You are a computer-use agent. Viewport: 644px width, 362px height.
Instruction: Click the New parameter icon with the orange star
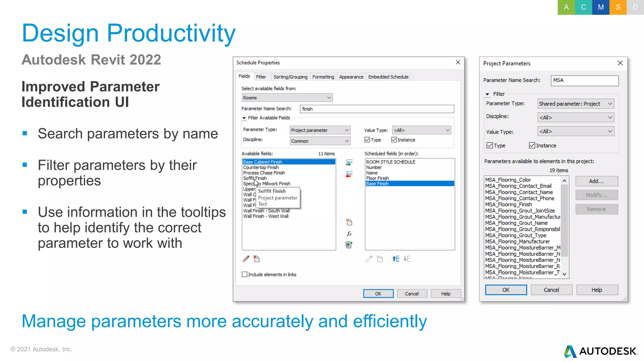click(349, 222)
